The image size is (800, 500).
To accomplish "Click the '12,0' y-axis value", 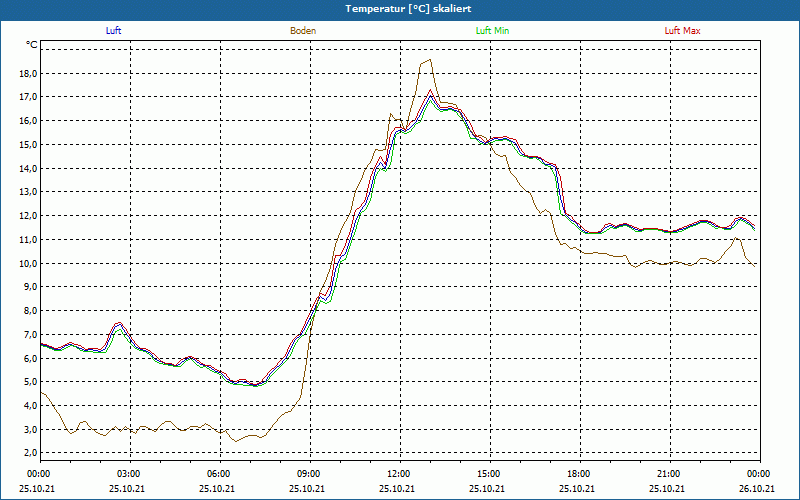I will [x=28, y=216].
